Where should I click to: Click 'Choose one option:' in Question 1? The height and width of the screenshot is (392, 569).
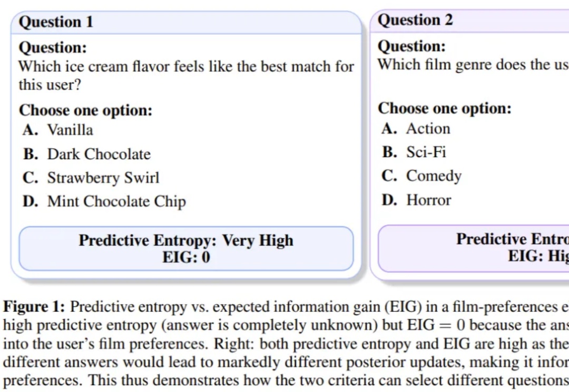tap(86, 110)
